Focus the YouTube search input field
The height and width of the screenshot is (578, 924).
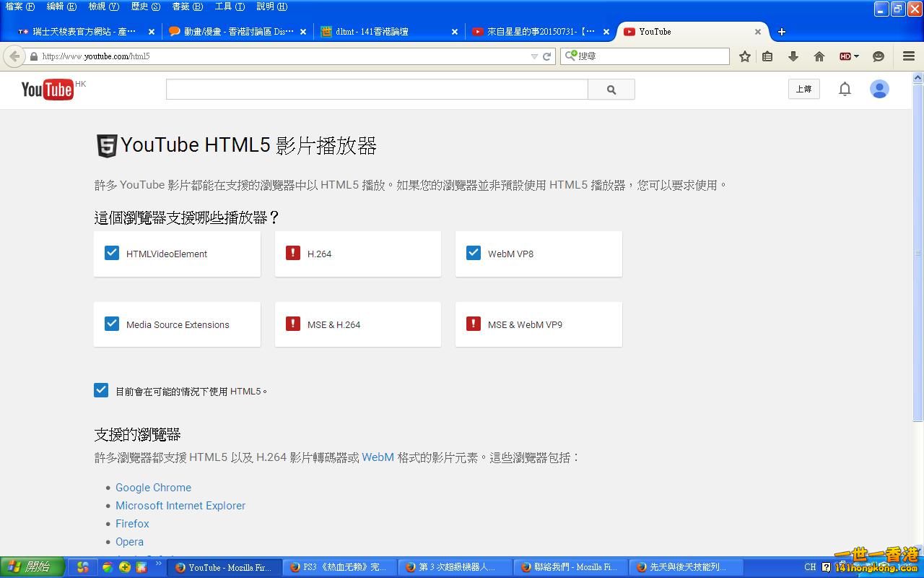point(377,90)
